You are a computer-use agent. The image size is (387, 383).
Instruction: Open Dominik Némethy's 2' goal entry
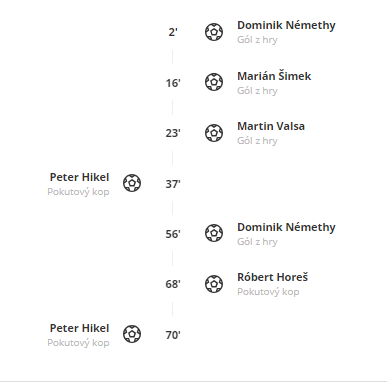tap(286, 25)
